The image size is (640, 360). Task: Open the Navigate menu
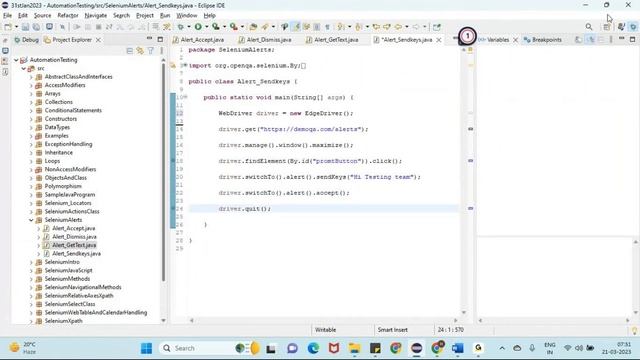point(96,16)
